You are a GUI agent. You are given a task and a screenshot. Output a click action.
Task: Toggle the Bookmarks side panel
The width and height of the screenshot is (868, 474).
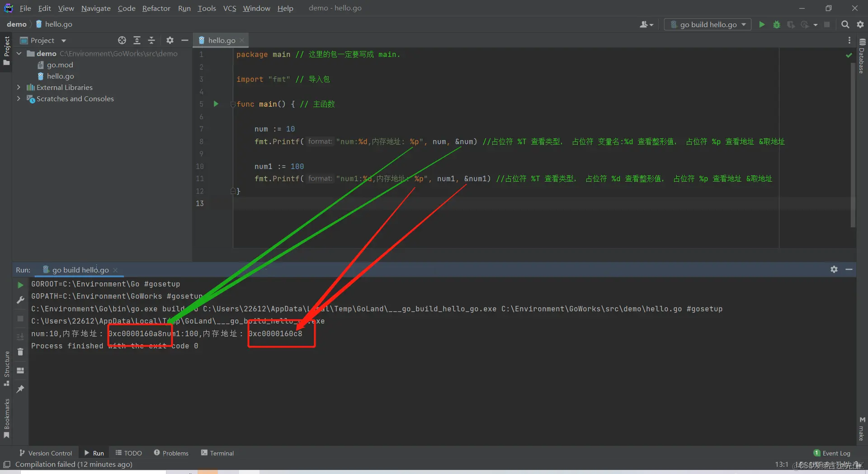7,418
